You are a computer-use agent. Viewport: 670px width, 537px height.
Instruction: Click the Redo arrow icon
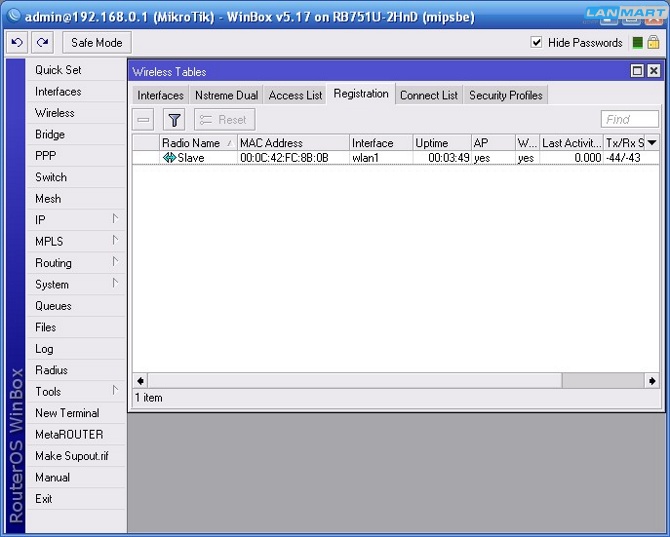click(x=42, y=42)
